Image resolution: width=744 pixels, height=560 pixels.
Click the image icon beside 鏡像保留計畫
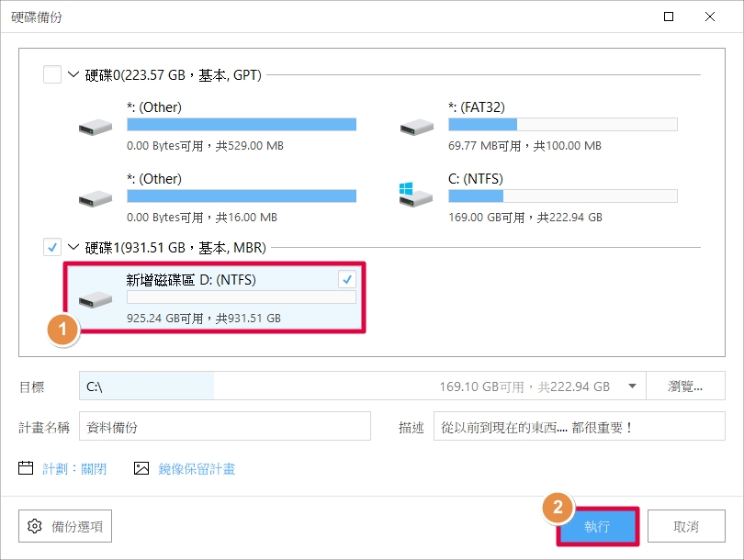point(141,468)
